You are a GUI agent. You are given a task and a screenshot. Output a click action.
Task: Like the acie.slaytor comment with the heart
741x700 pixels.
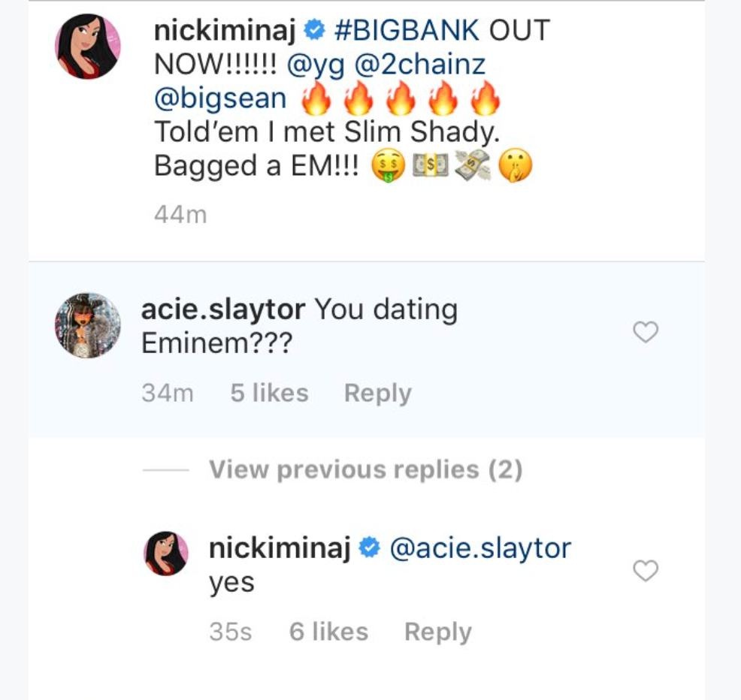pyautogui.click(x=646, y=332)
